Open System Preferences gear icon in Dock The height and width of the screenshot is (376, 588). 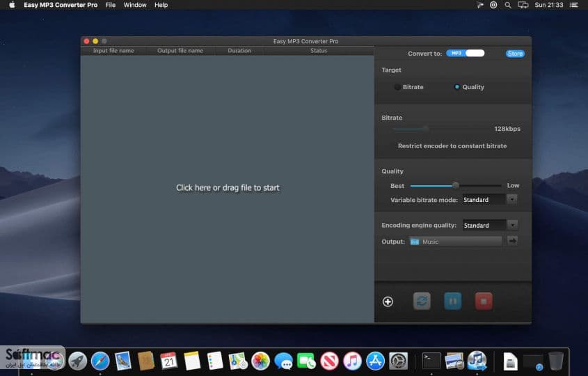coord(398,361)
